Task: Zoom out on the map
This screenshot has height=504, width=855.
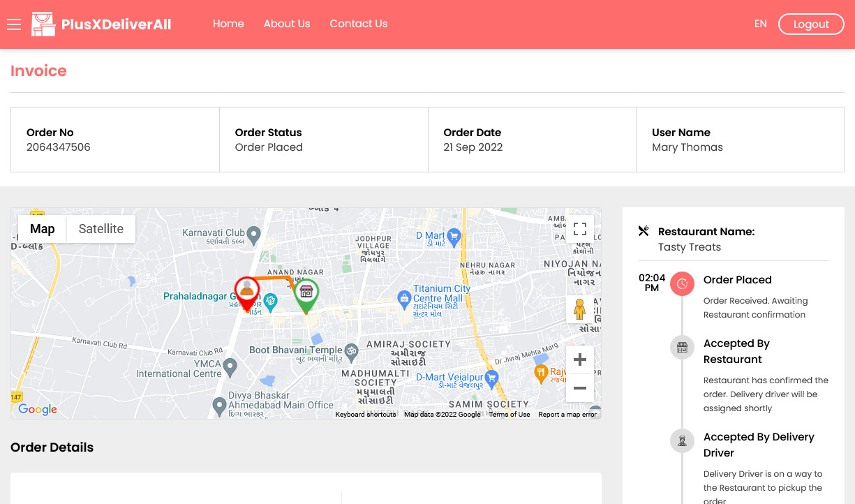Action: pyautogui.click(x=579, y=388)
